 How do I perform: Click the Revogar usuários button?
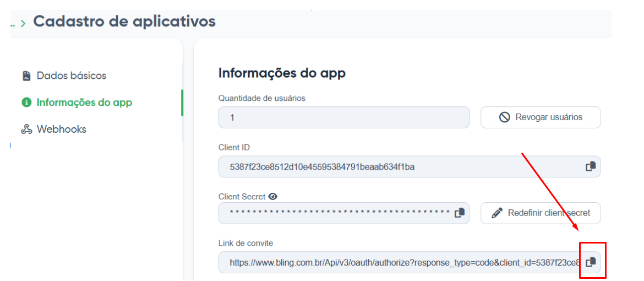click(x=541, y=117)
